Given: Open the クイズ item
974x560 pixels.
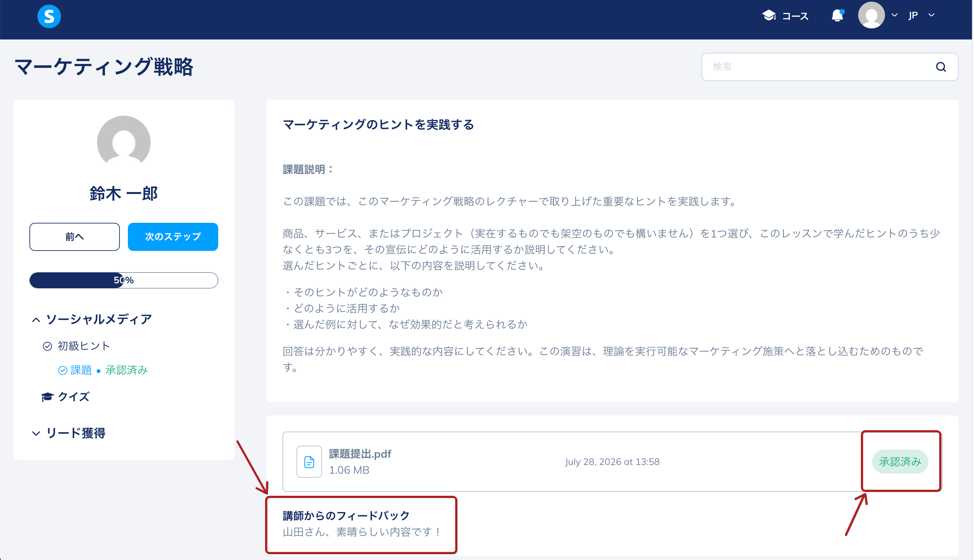Looking at the screenshot, I should 74,396.
